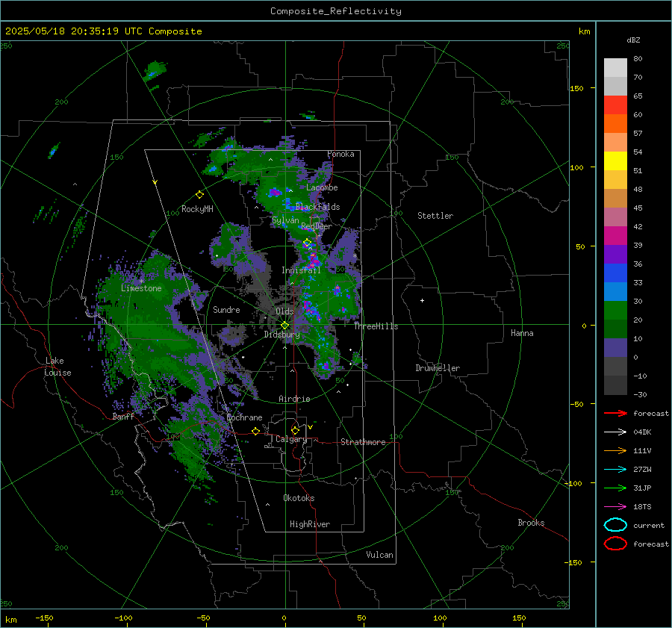The width and height of the screenshot is (672, 628).
Task: Click the Drumheller town label
Action: click(x=438, y=368)
